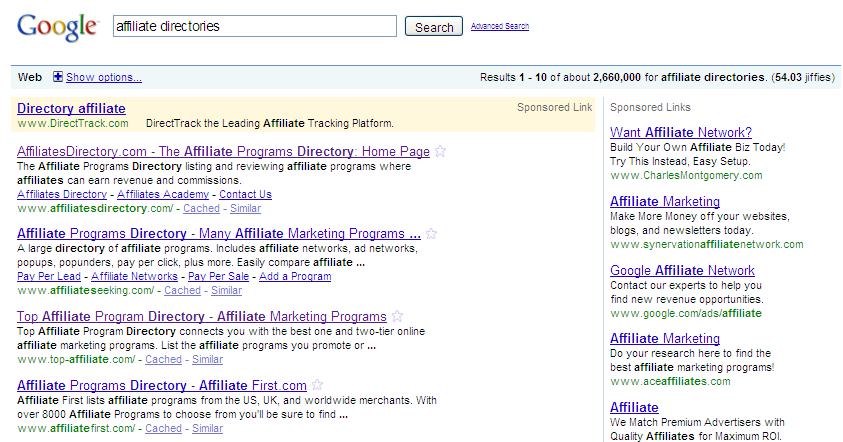Open Similar pages for affiliateseeking.com
Screen dimensions: 843x442
click(x=226, y=290)
